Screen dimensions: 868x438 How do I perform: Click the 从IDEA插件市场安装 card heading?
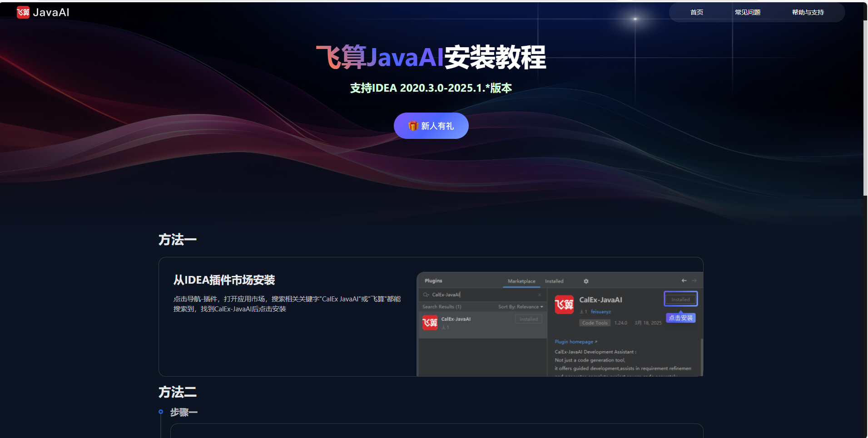click(224, 280)
